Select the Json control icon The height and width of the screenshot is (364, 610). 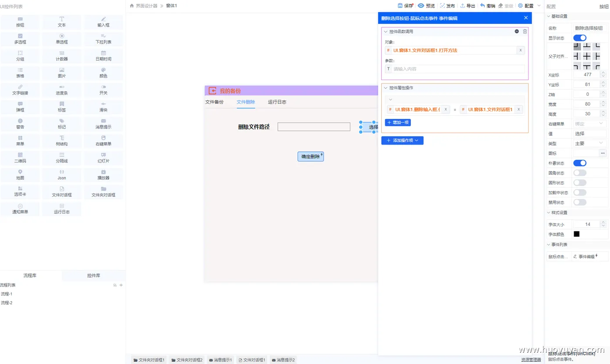(61, 175)
